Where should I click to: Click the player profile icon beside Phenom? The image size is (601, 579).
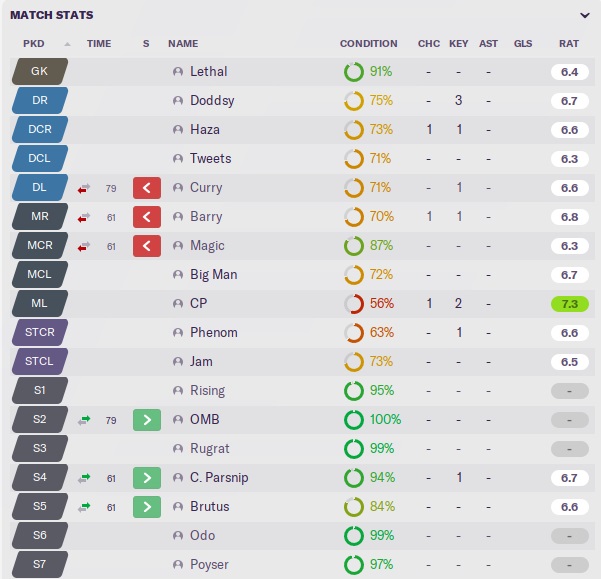click(x=178, y=333)
